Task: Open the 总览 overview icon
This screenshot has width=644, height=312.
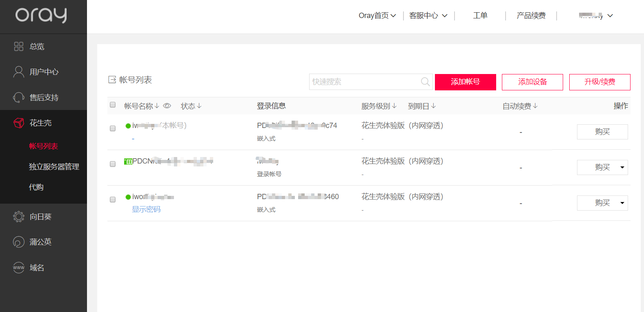Action: click(x=19, y=46)
